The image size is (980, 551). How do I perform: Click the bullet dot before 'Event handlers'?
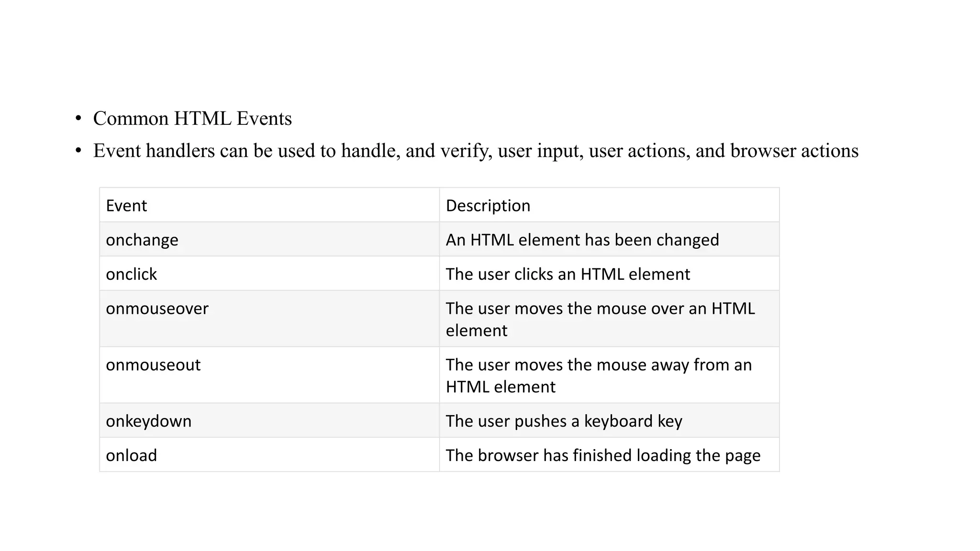(x=78, y=151)
